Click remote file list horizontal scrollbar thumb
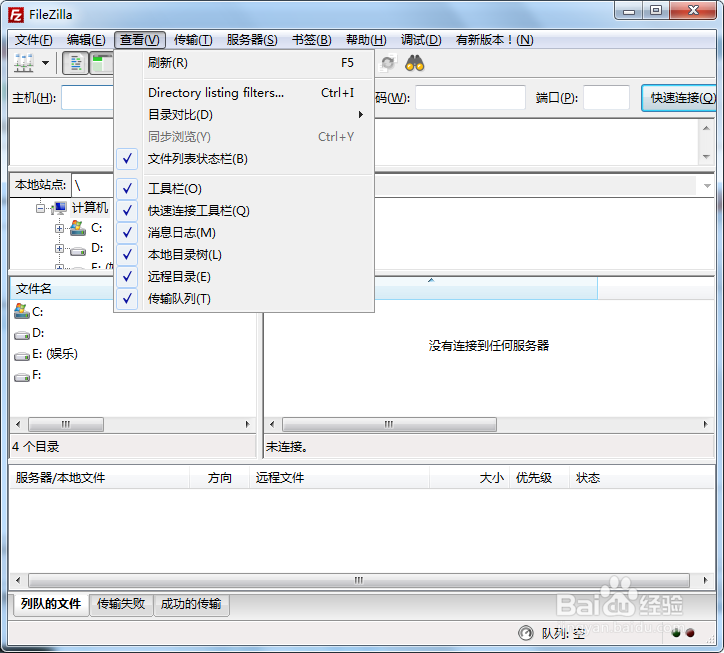 point(389,424)
